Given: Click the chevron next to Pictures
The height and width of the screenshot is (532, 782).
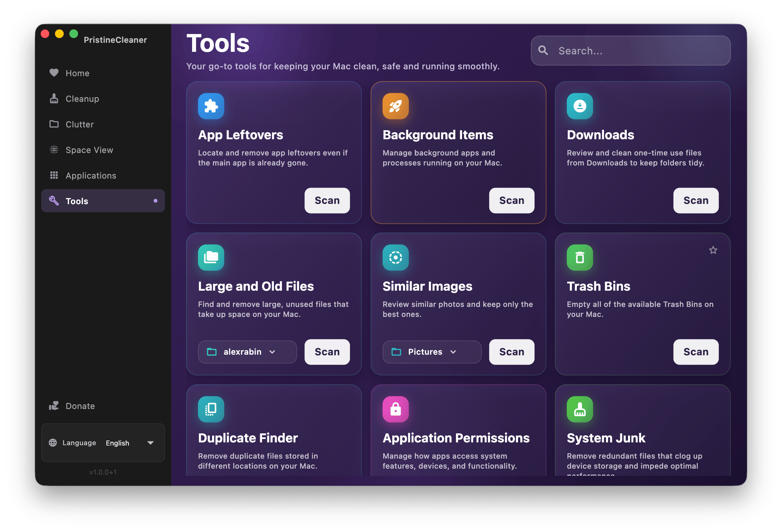Looking at the screenshot, I should pyautogui.click(x=453, y=352).
